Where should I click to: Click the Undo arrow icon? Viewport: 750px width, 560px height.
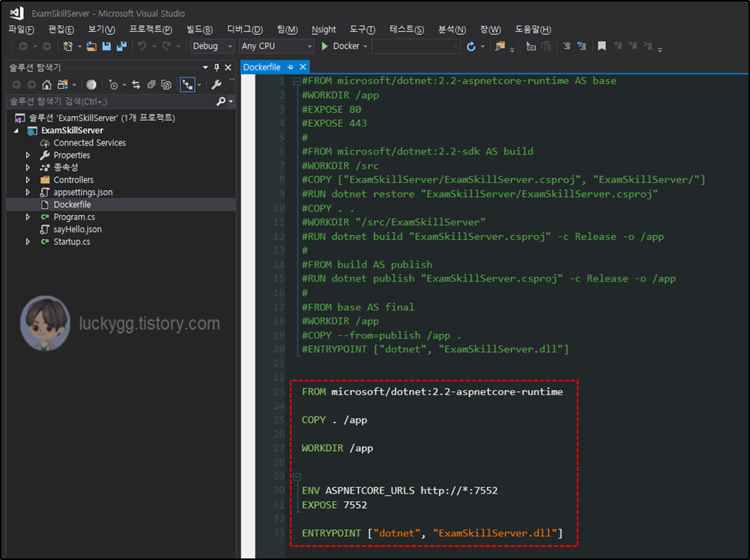pos(142,46)
